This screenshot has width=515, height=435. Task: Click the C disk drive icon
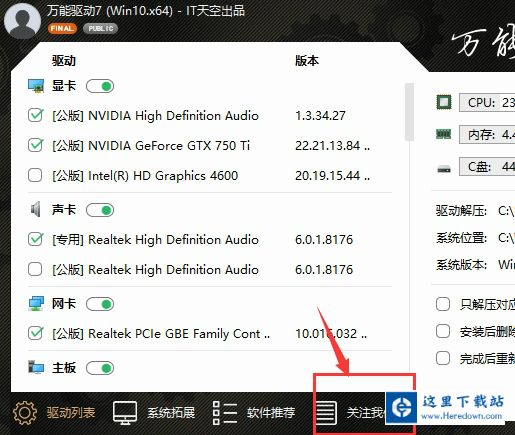[x=444, y=169]
